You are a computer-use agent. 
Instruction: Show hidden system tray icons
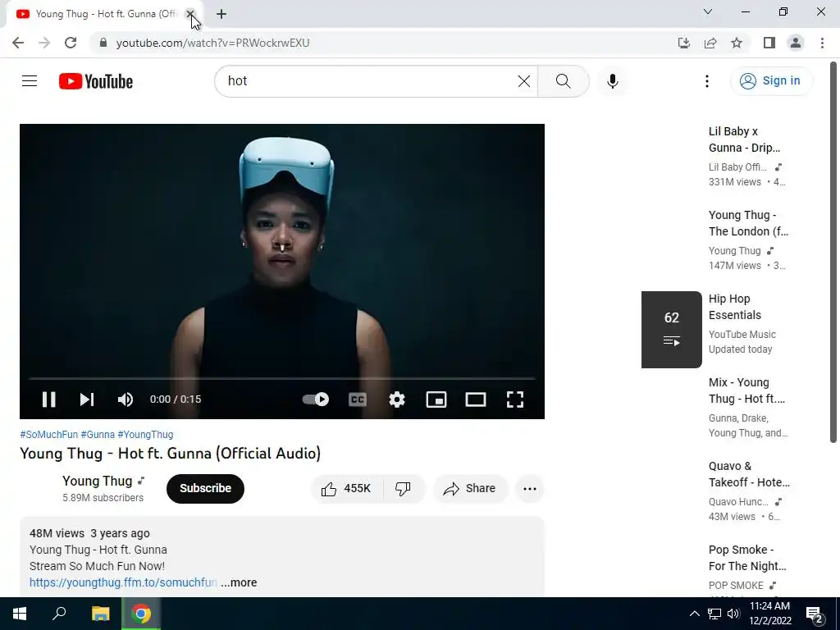694,614
